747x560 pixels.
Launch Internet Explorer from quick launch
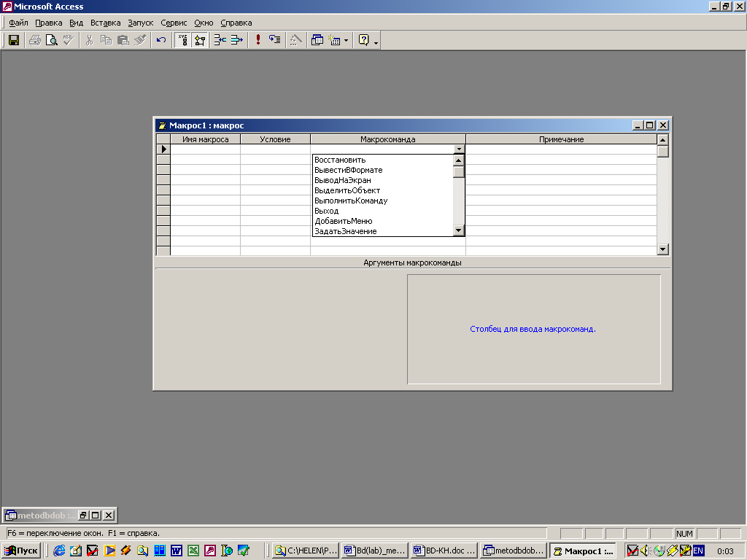point(59,551)
